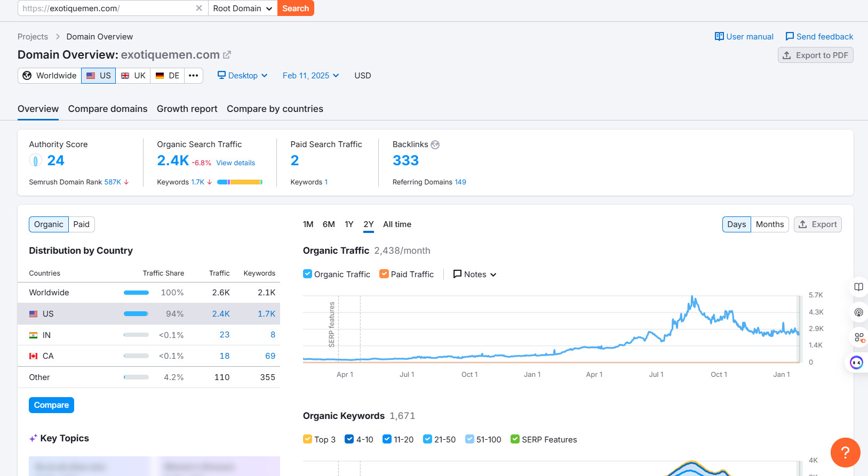Click the globe icon next to Backlinks
This screenshot has height=476, width=868.
tap(435, 144)
